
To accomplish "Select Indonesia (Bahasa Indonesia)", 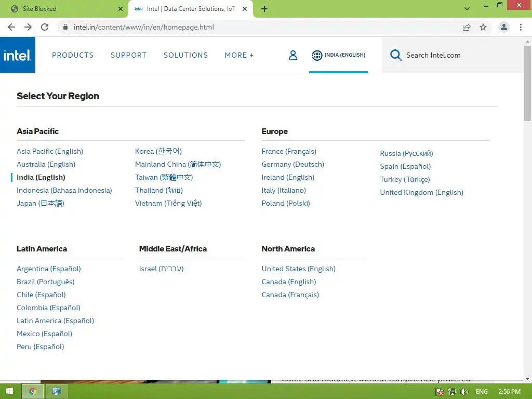I will tap(64, 190).
